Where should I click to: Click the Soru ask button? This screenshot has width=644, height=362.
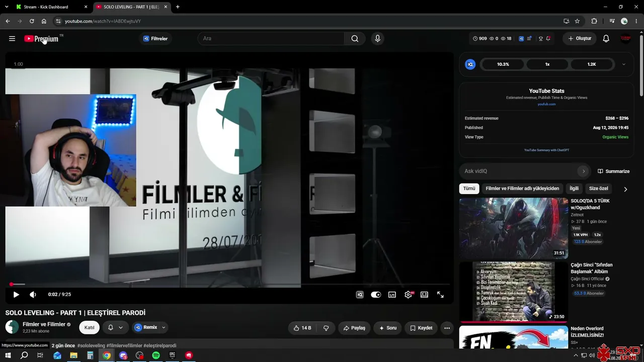388,328
